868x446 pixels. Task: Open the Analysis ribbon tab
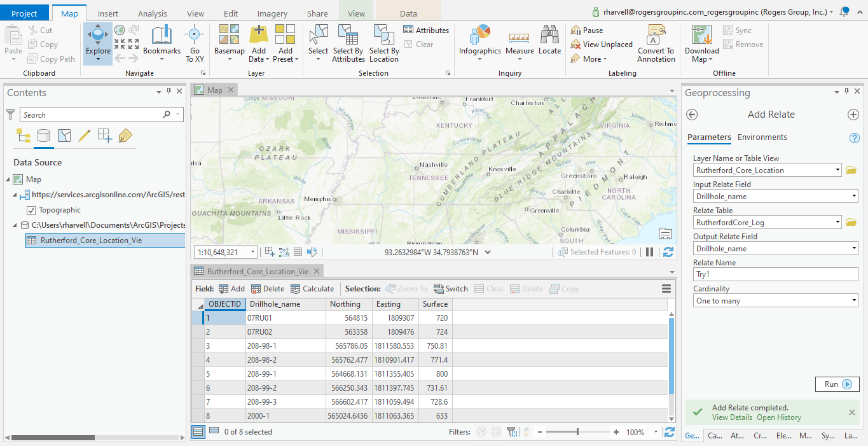pos(153,13)
